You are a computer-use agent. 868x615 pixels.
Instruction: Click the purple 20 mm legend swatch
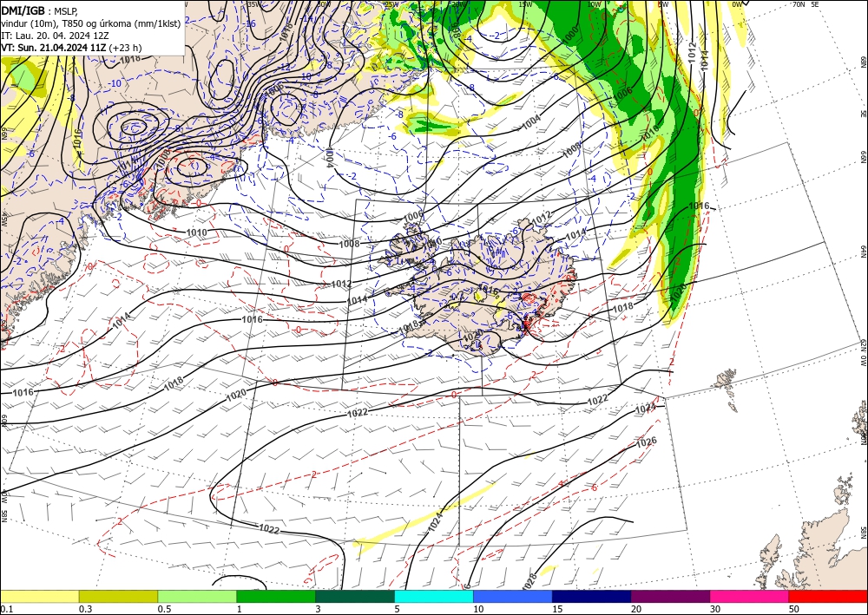point(670,596)
